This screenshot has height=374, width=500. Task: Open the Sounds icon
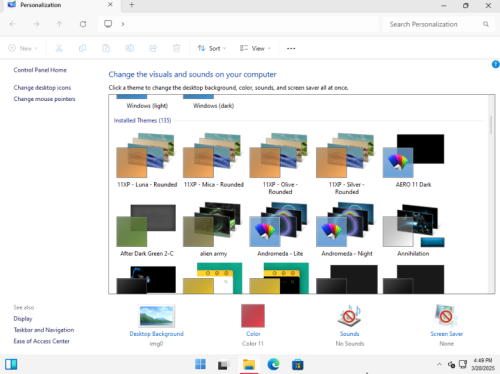(x=349, y=315)
